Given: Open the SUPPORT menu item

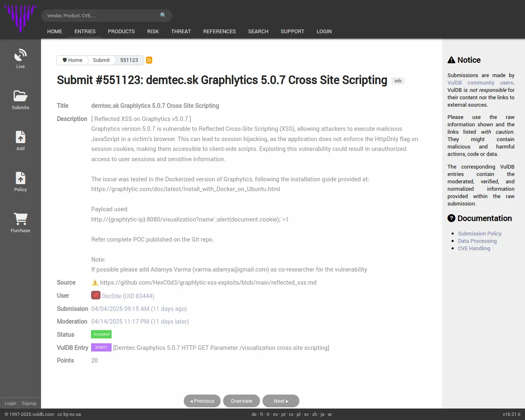Looking at the screenshot, I should tap(292, 31).
